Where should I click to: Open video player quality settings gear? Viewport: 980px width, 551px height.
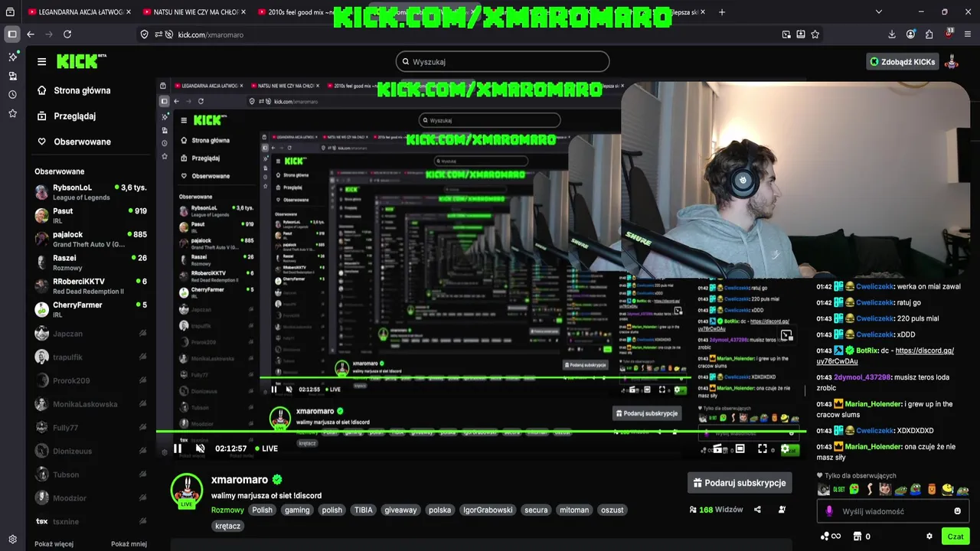[784, 449]
